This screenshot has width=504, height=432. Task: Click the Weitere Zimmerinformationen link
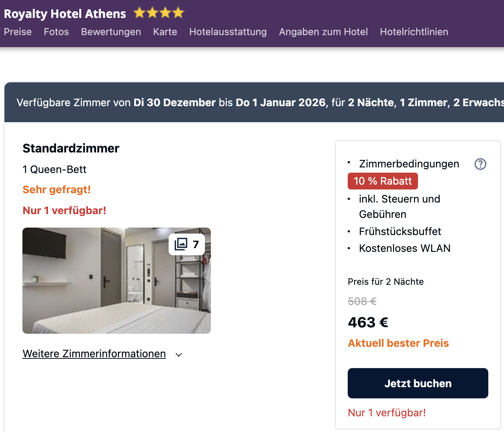click(94, 354)
